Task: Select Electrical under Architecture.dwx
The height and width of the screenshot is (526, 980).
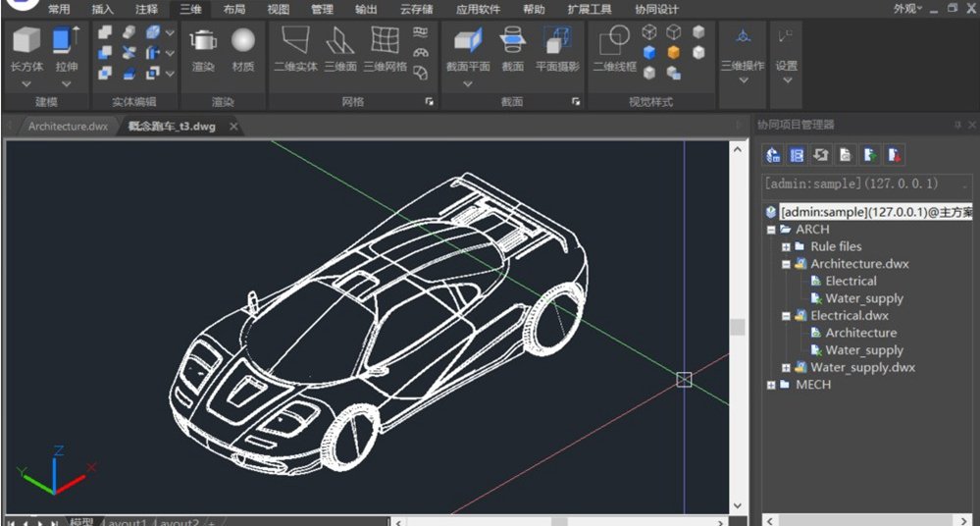Action: point(851,282)
